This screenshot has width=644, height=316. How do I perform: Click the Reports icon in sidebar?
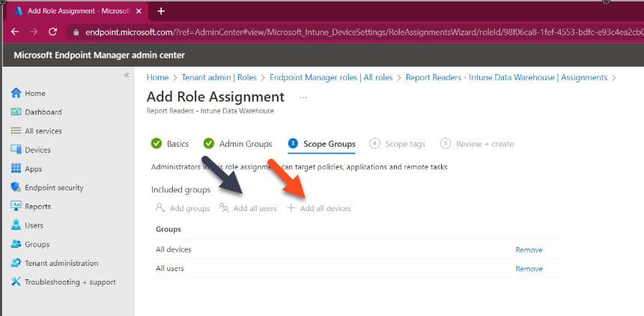[x=16, y=206]
